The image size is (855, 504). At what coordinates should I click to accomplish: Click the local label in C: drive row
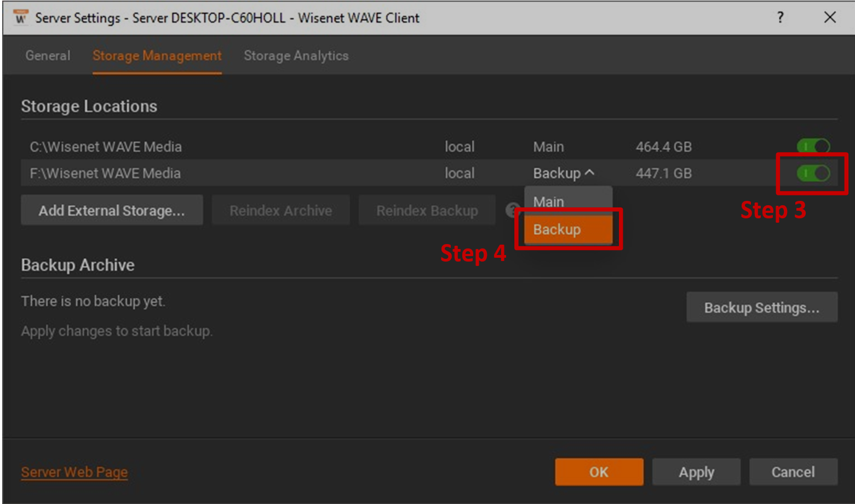point(460,147)
